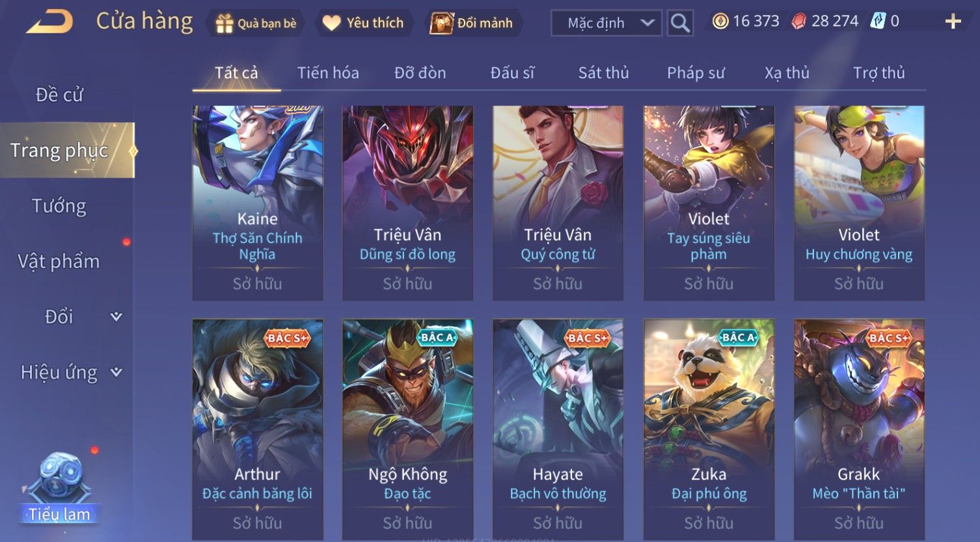Tap the plus icon to add currency
980x542 pixels.
coord(953,22)
